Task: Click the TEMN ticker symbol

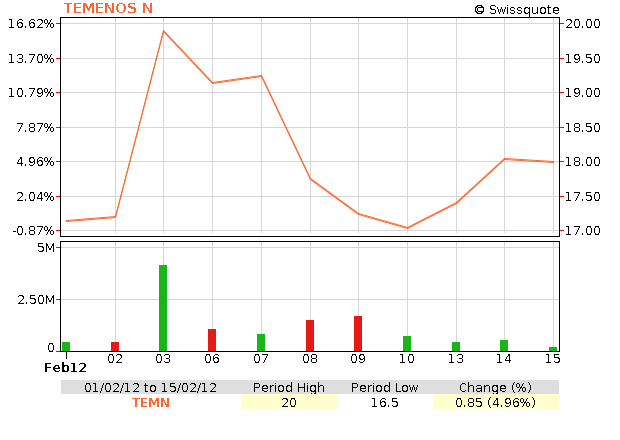Action: (x=151, y=402)
